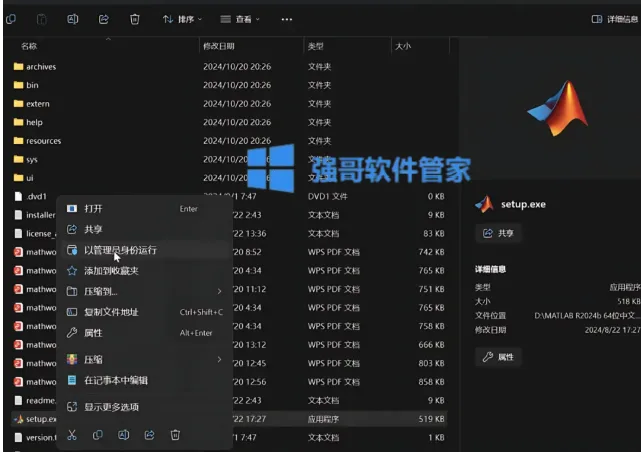
Task: Select the extern folder
Action: pos(31,104)
